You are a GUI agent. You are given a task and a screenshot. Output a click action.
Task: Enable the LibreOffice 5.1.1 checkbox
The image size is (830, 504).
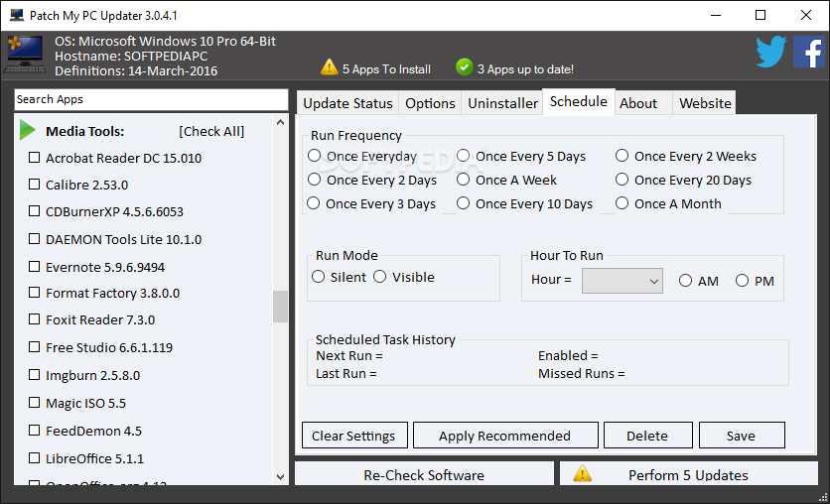(x=34, y=457)
